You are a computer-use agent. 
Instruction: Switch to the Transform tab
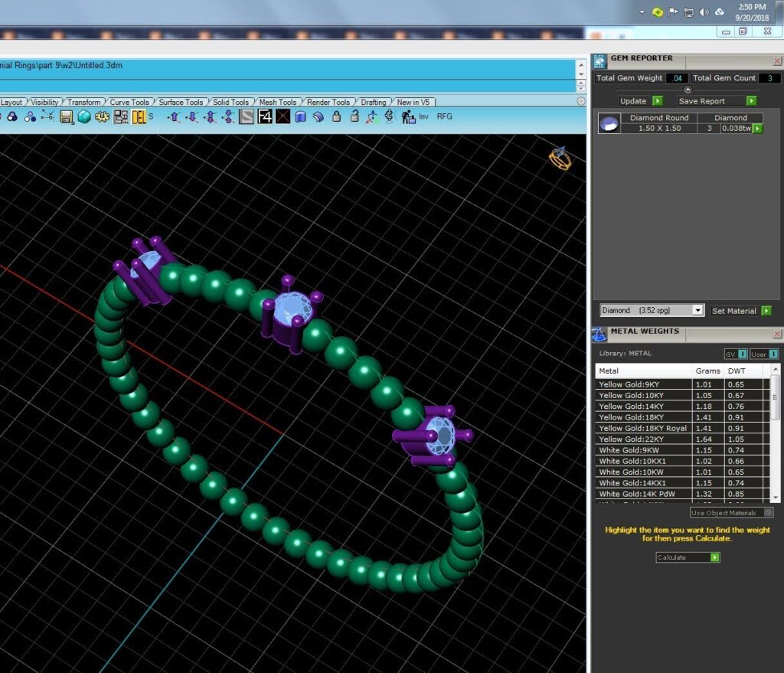tap(84, 102)
